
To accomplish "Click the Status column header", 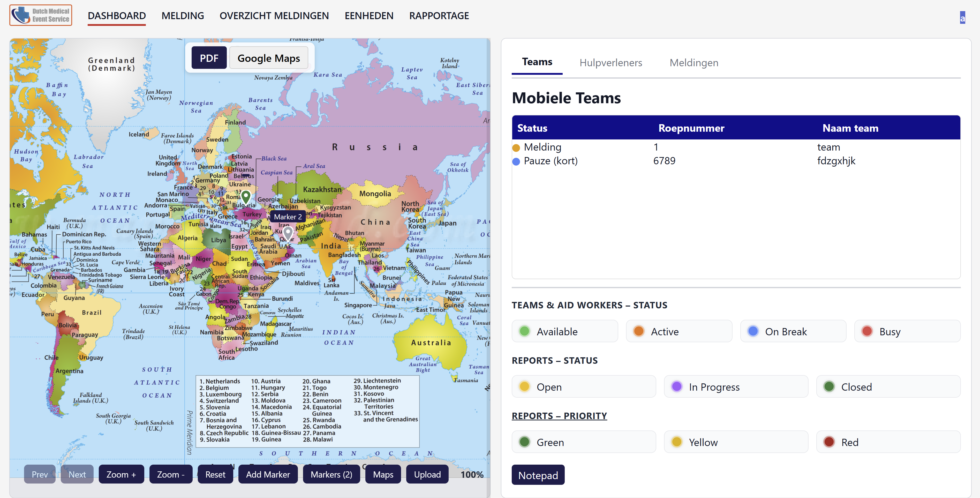I will [x=532, y=128].
